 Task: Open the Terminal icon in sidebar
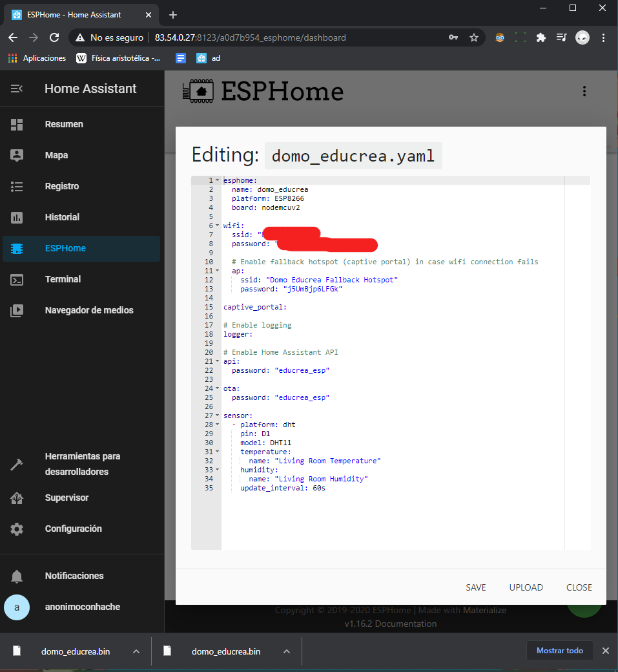coord(17,279)
